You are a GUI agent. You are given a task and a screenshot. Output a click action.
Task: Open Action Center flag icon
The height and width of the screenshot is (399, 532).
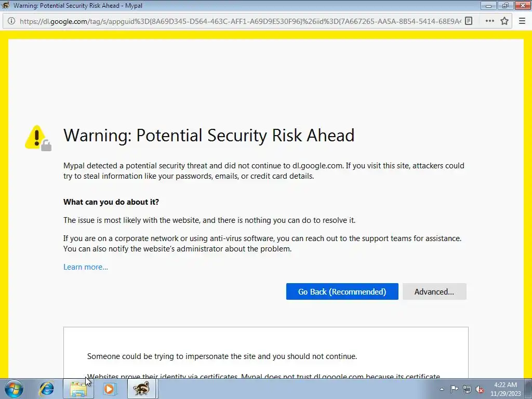pos(454,389)
